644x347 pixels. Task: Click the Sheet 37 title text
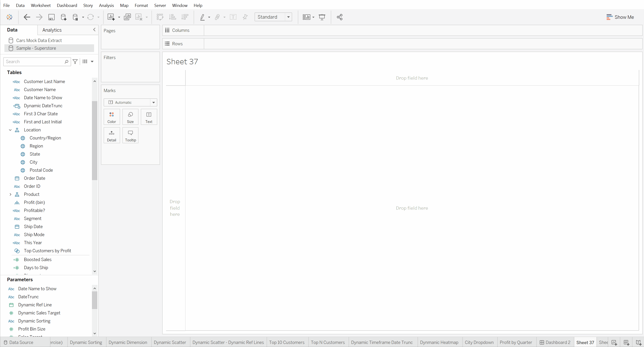pos(182,61)
